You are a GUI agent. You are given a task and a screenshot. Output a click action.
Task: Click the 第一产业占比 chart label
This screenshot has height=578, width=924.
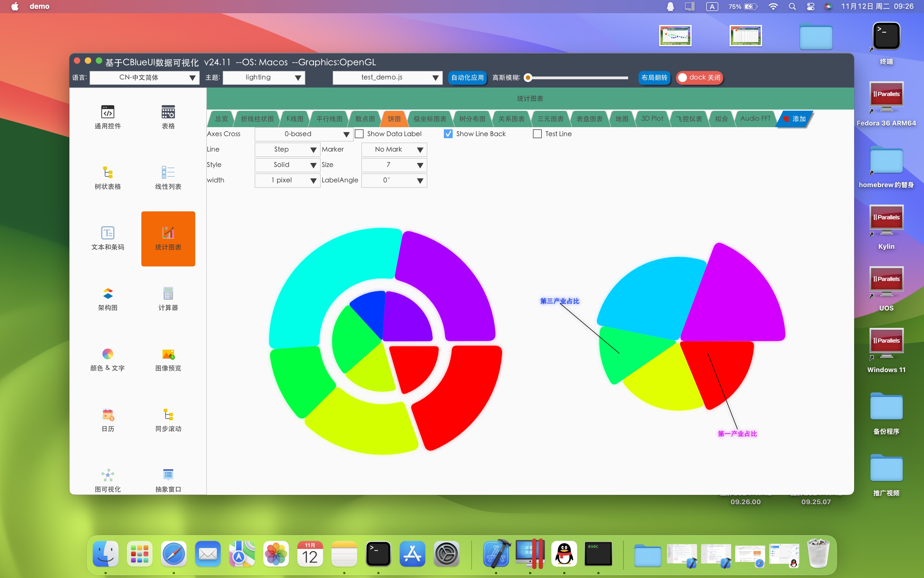737,433
